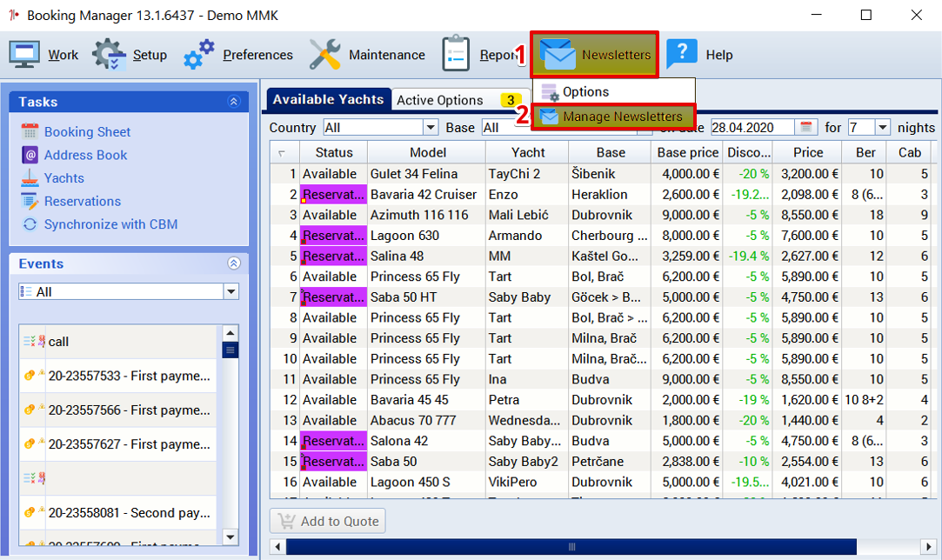Screen dimensions: 942x560
Task: Open the Base filter dropdown
Action: [645, 127]
